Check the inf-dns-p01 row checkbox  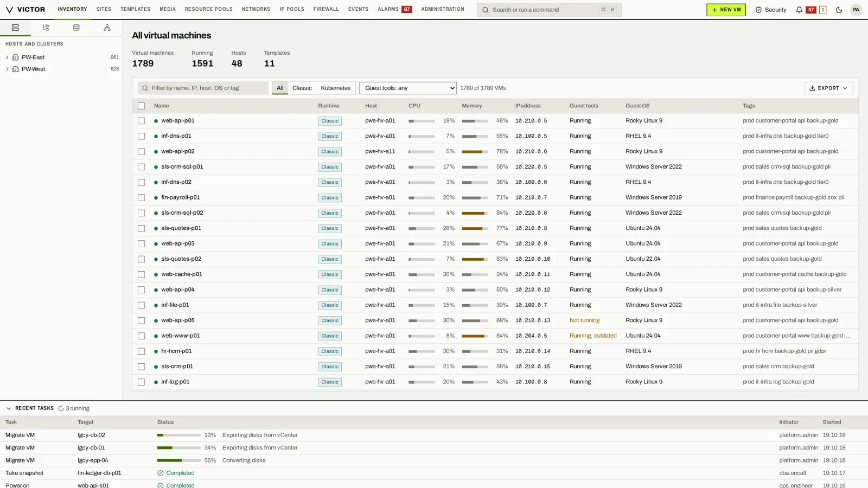click(142, 136)
